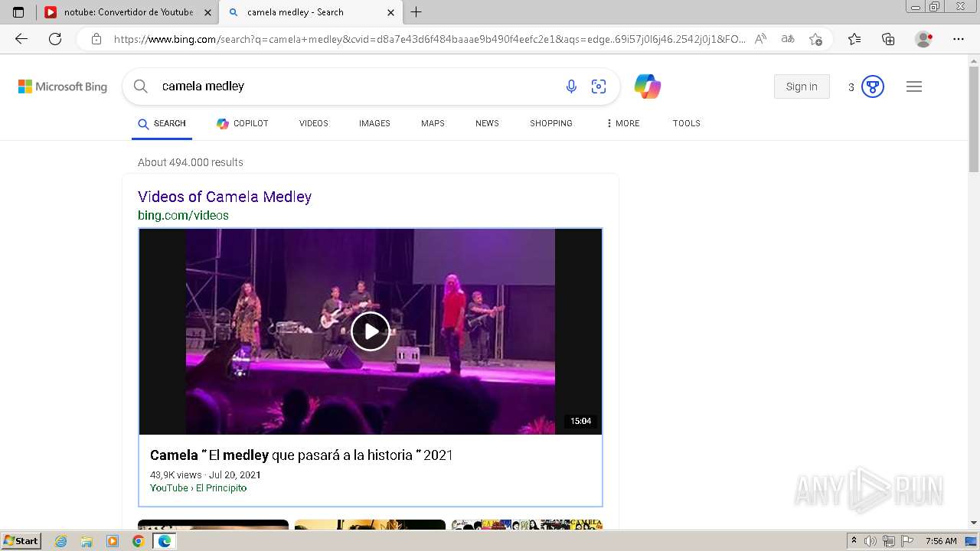
Task: Click the Sign in button
Action: coord(802,86)
